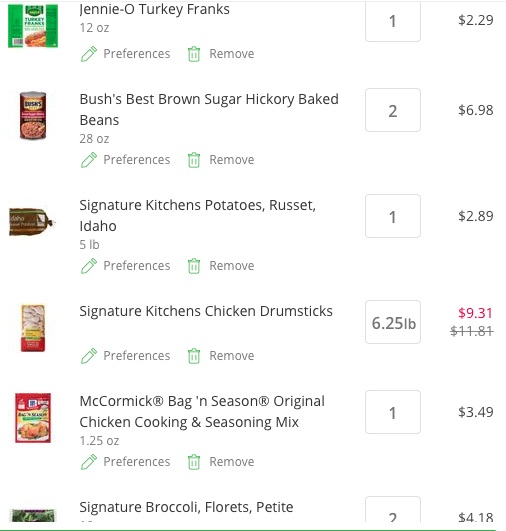Click trash icon for Russet Potatoes
This screenshot has height=531, width=506.
[194, 266]
